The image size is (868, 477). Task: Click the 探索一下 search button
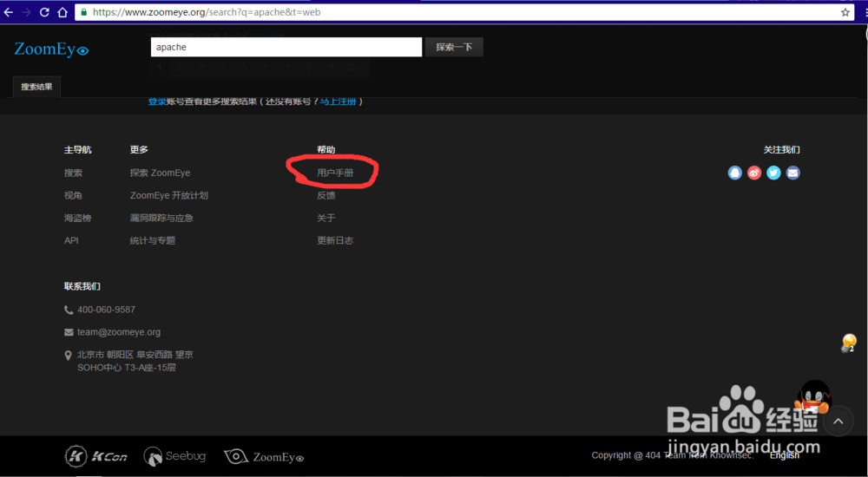click(x=454, y=47)
